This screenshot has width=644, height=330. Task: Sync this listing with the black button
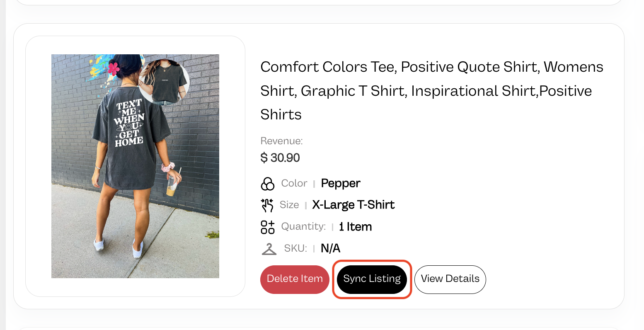372,279
